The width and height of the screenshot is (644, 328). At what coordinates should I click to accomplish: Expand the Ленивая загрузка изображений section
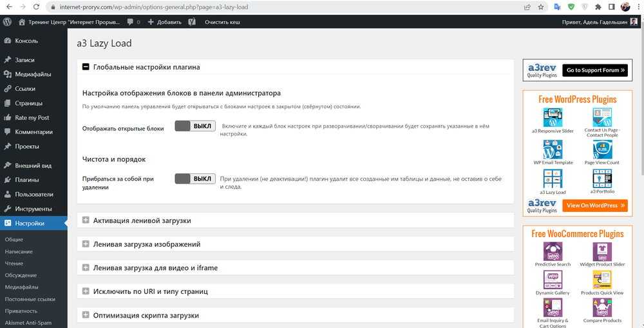pos(86,244)
